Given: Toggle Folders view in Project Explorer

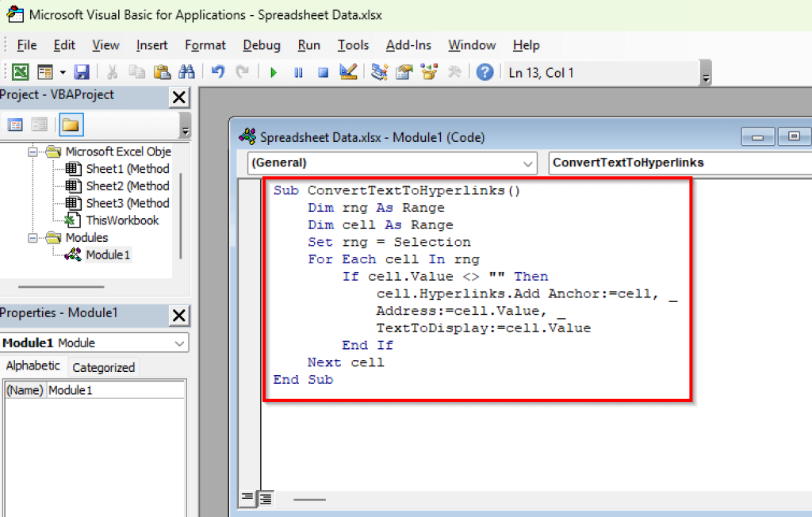Looking at the screenshot, I should click(71, 124).
